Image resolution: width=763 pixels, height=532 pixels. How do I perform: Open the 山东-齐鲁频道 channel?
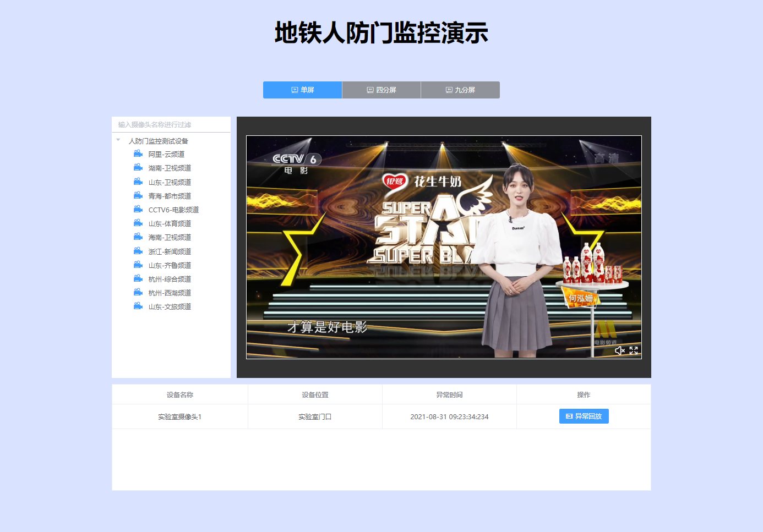click(170, 266)
